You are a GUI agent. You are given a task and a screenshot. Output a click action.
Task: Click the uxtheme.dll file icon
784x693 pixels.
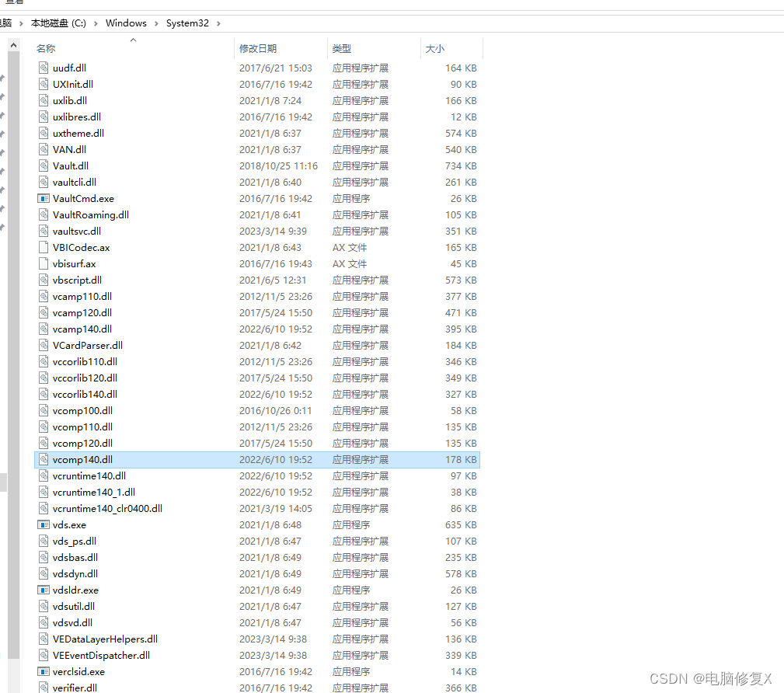tap(44, 134)
